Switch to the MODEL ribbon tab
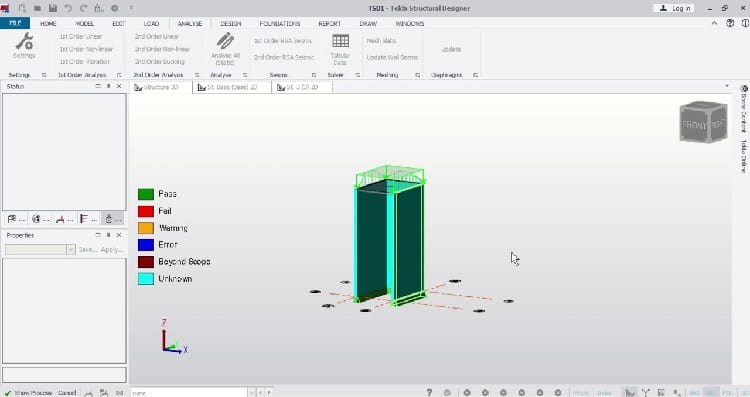Screen dimensions: 750x397 [x=84, y=23]
